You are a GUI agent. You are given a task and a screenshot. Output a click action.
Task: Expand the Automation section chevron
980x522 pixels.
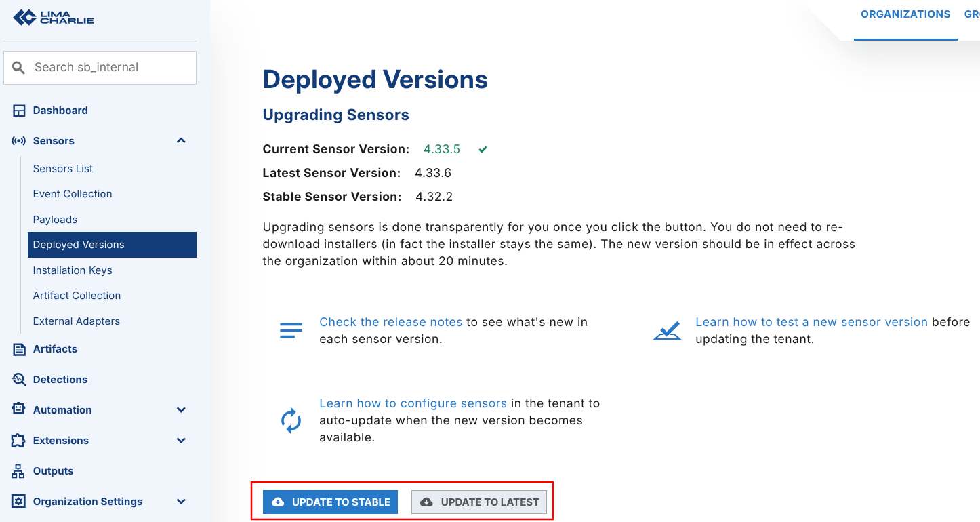(181, 410)
